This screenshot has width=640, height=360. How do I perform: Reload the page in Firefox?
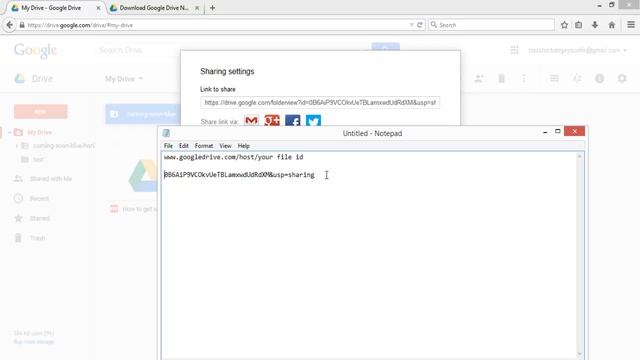point(420,25)
